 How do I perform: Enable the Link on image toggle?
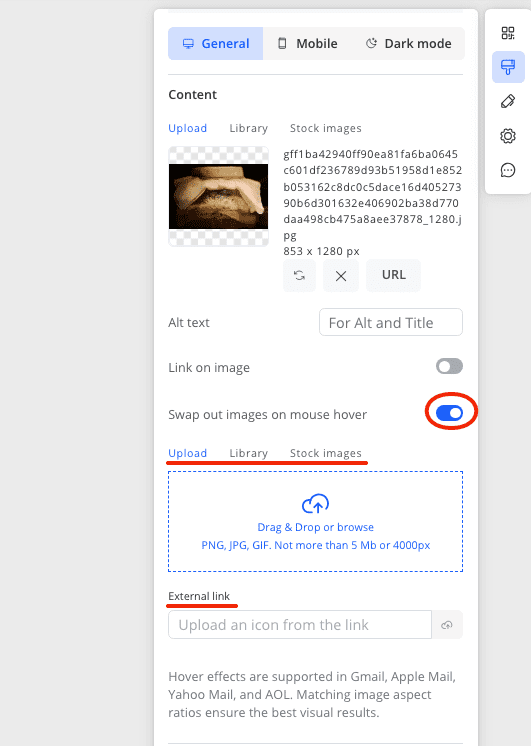click(x=449, y=366)
